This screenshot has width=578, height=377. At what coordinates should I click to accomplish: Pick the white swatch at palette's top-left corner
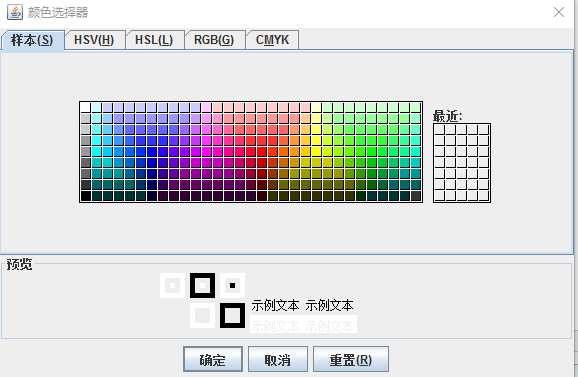pos(86,107)
